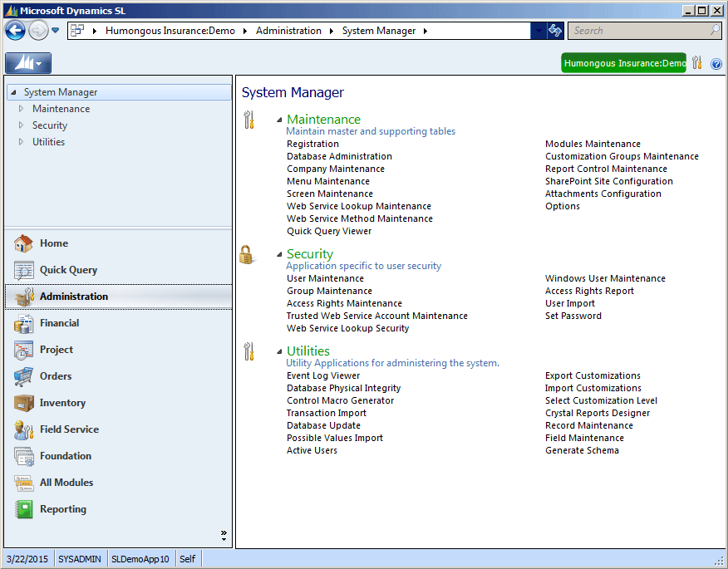Open Access Rights Maintenance
The width and height of the screenshot is (728, 569).
click(344, 303)
